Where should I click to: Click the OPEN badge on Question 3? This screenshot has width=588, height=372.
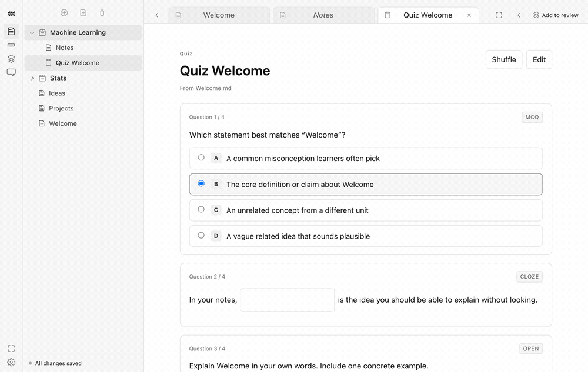(x=530, y=348)
